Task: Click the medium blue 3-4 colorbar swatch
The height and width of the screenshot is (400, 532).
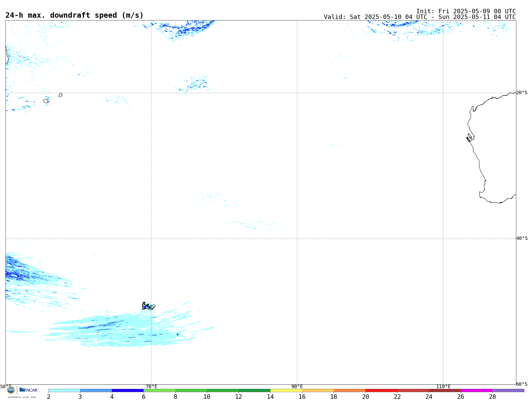Action: click(96, 391)
